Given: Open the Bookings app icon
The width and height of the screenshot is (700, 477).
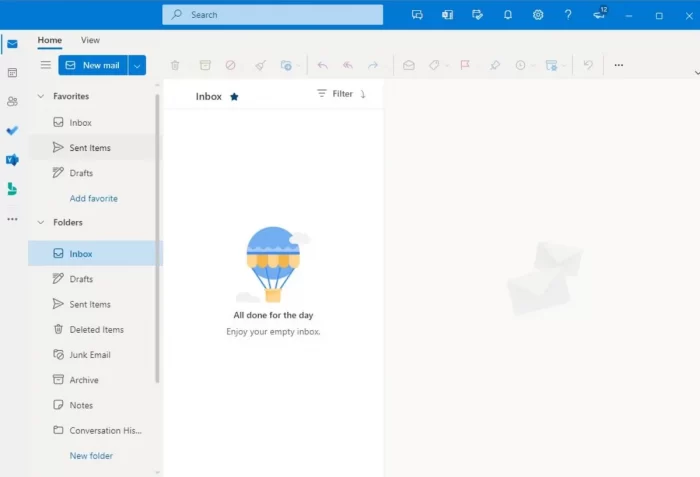Looking at the screenshot, I should coord(12,189).
